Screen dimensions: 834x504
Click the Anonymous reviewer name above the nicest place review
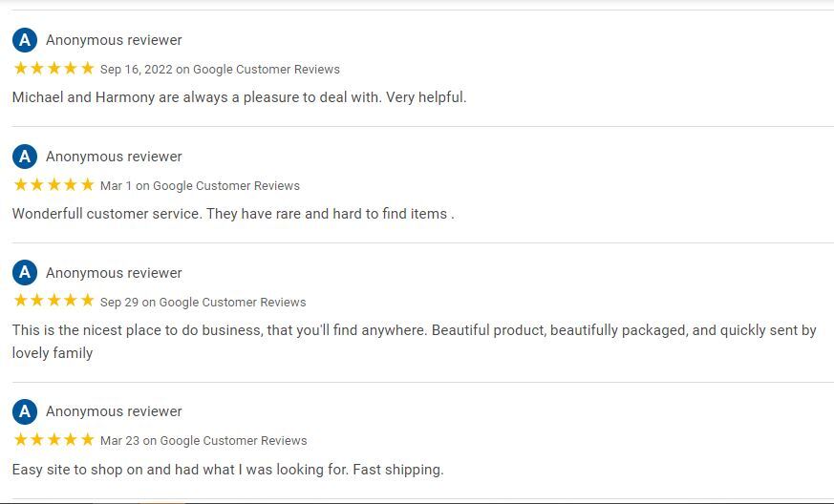114,273
